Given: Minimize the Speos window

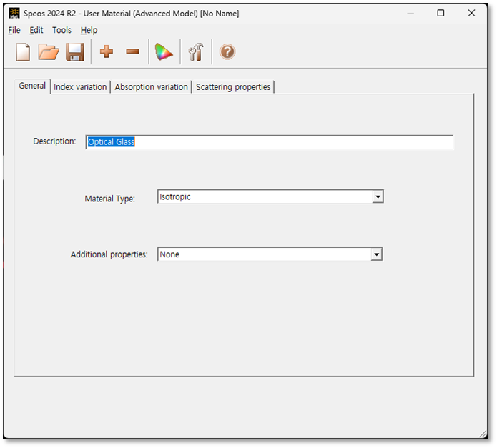Looking at the screenshot, I should (410, 13).
